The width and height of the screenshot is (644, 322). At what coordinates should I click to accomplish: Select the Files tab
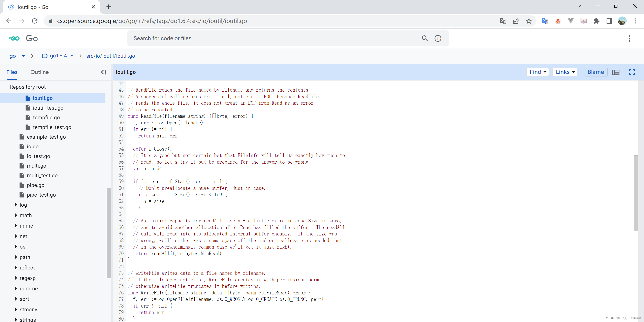click(12, 72)
